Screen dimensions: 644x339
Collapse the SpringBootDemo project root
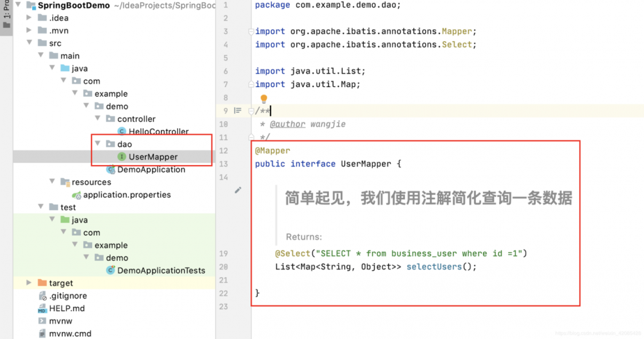pyautogui.click(x=18, y=5)
